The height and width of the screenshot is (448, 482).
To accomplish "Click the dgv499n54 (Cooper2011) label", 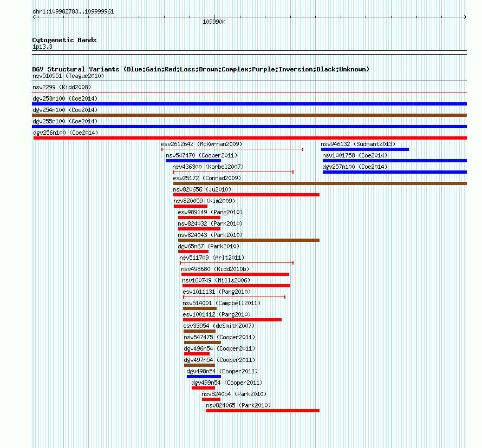I will pos(227,383).
